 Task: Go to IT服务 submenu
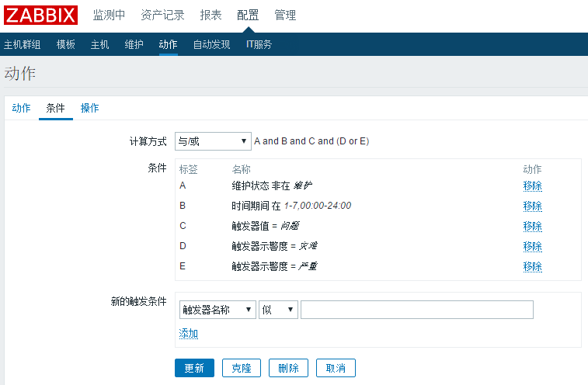tap(259, 44)
